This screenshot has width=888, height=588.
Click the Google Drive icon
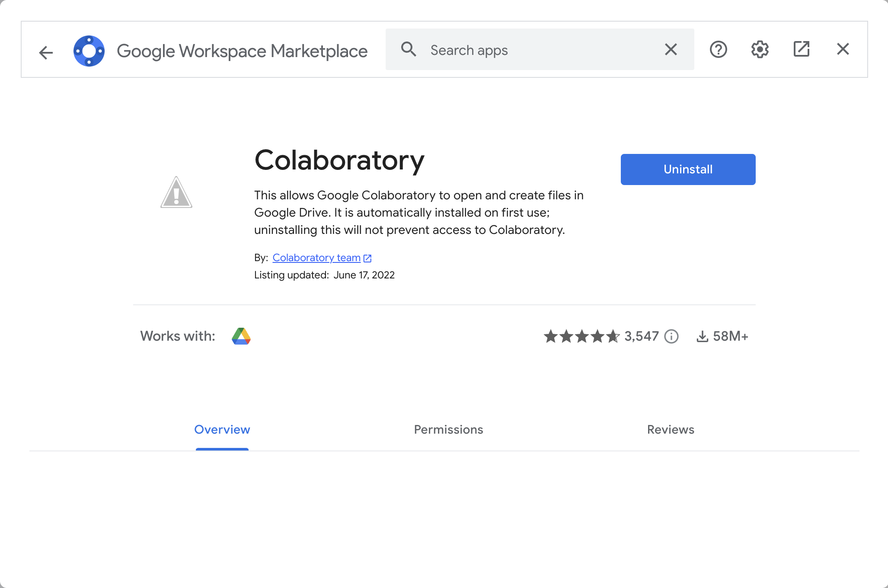(241, 336)
